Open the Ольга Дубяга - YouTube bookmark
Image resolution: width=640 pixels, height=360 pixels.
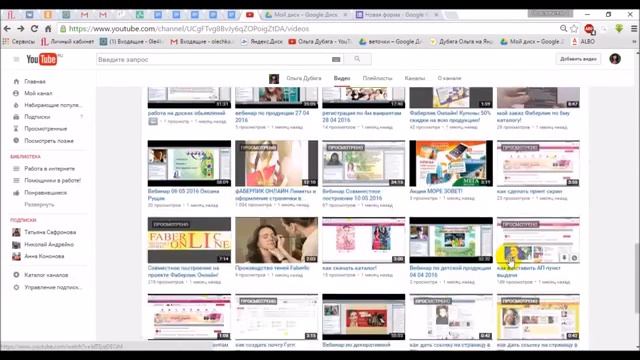click(320, 42)
